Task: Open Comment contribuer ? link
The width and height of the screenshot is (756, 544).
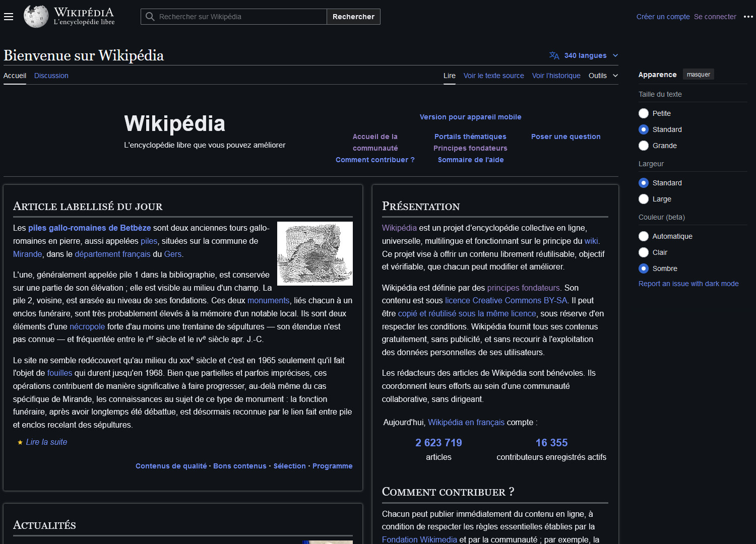Action: (375, 160)
